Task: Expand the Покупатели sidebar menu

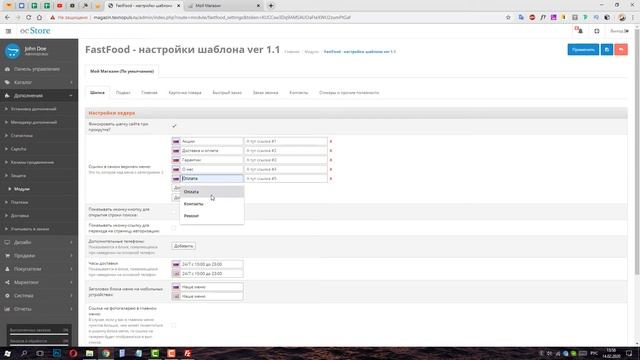Action: point(39,269)
